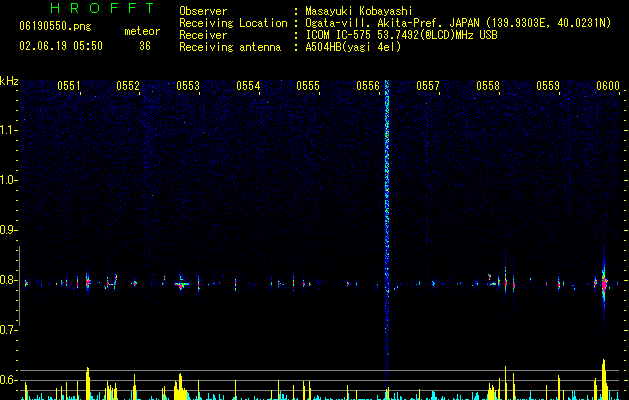Click the 1.1 kHz axis label
629x400 pixels.
(8, 130)
